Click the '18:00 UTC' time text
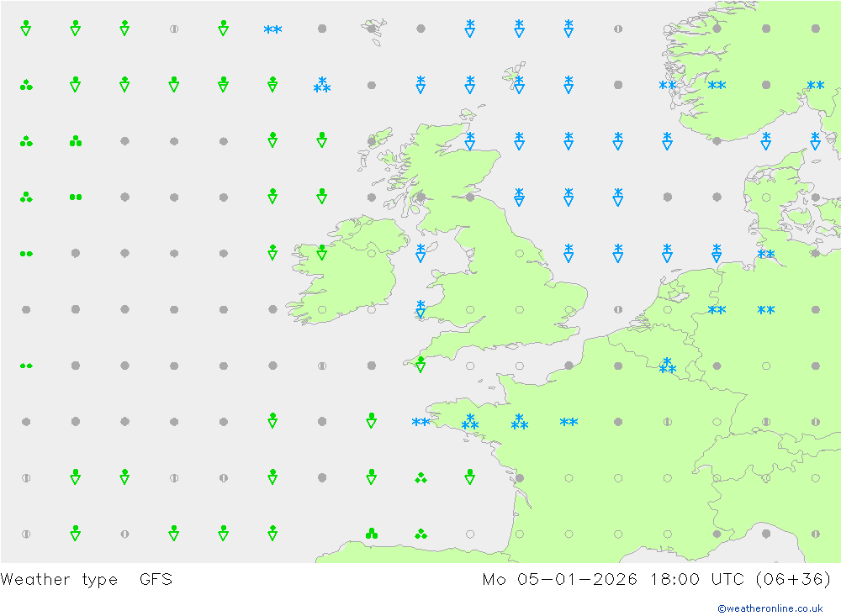This screenshot has width=841, height=616. 696,580
